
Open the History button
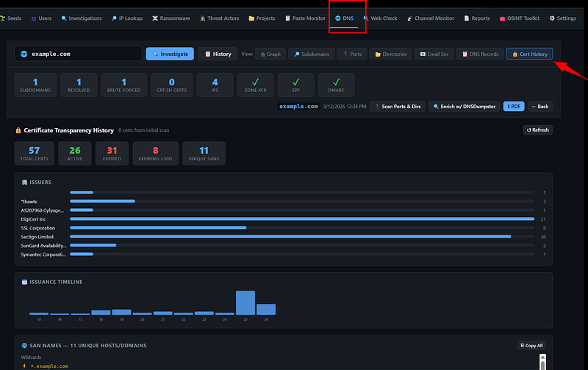(218, 54)
